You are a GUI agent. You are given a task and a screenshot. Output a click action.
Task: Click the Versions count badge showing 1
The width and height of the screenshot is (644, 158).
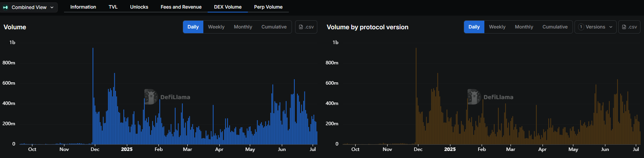[x=581, y=27]
